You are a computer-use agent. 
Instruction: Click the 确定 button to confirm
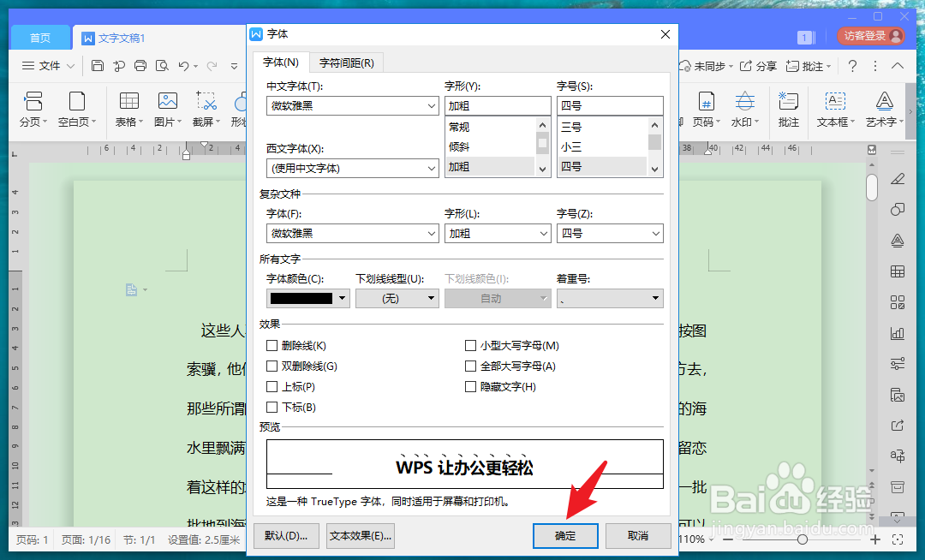point(565,535)
